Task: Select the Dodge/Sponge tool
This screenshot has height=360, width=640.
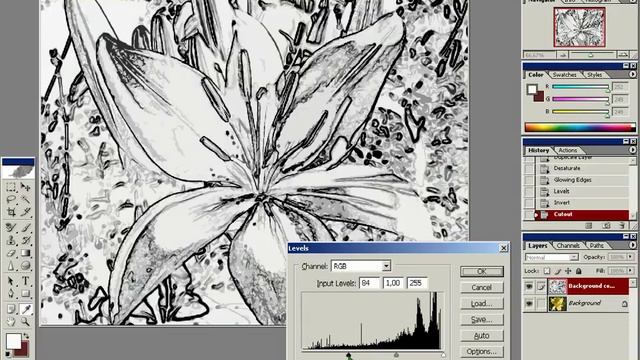Action: click(x=25, y=266)
